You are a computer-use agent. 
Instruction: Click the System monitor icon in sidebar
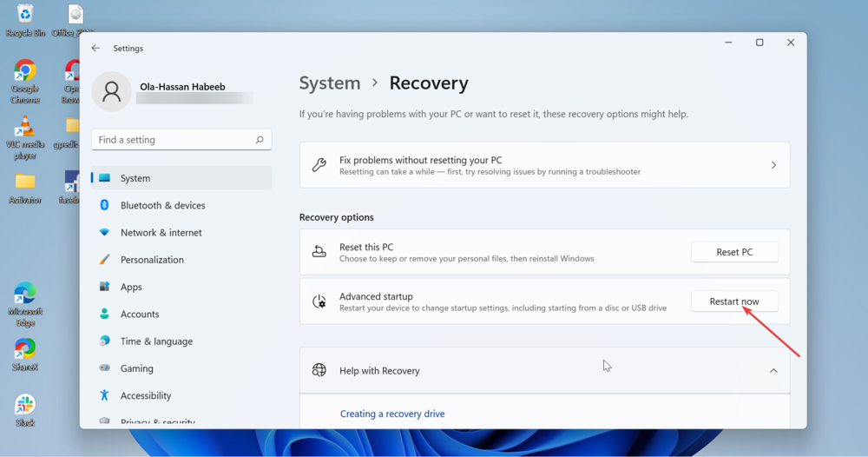point(104,178)
